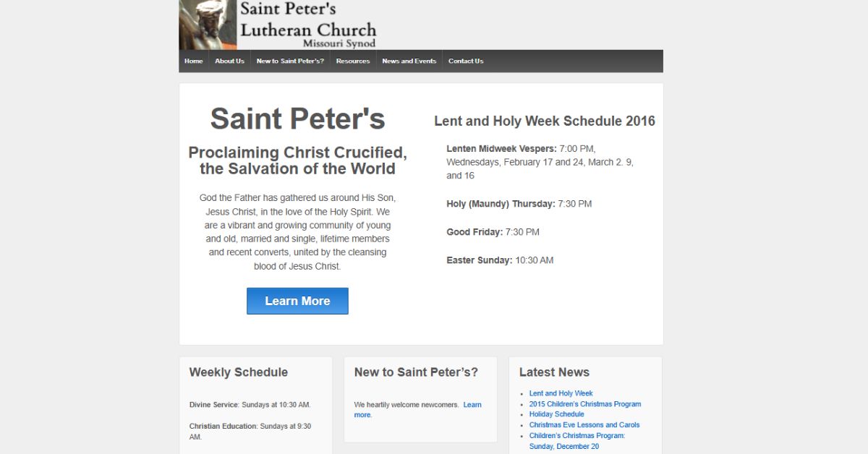Click the Weekly Schedule heading
868x454 pixels.
pyautogui.click(x=239, y=372)
